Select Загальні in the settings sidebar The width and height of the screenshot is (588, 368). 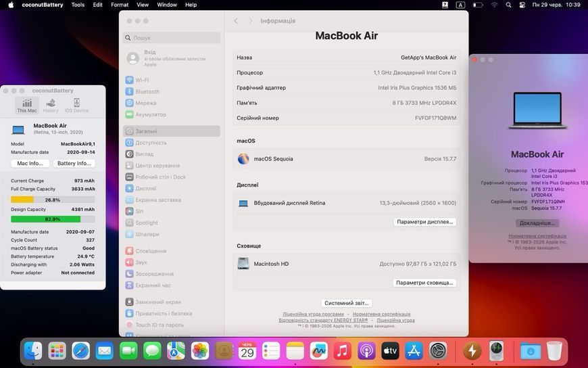172,131
